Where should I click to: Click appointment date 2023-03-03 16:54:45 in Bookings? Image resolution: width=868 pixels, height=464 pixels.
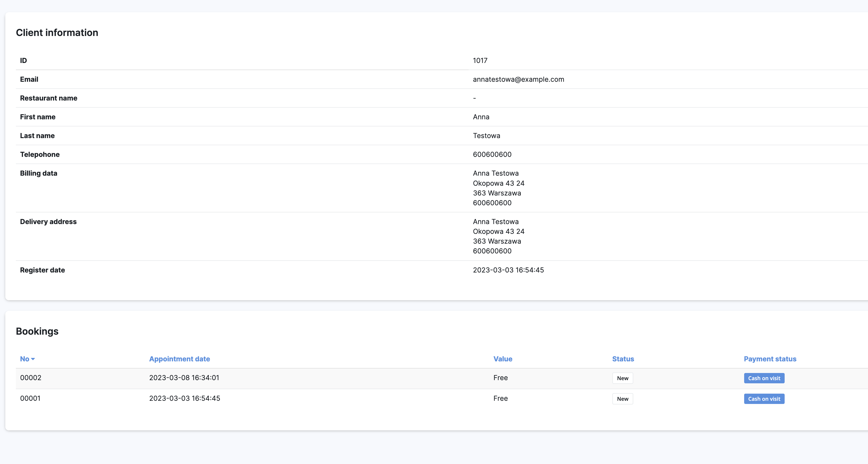pos(184,398)
